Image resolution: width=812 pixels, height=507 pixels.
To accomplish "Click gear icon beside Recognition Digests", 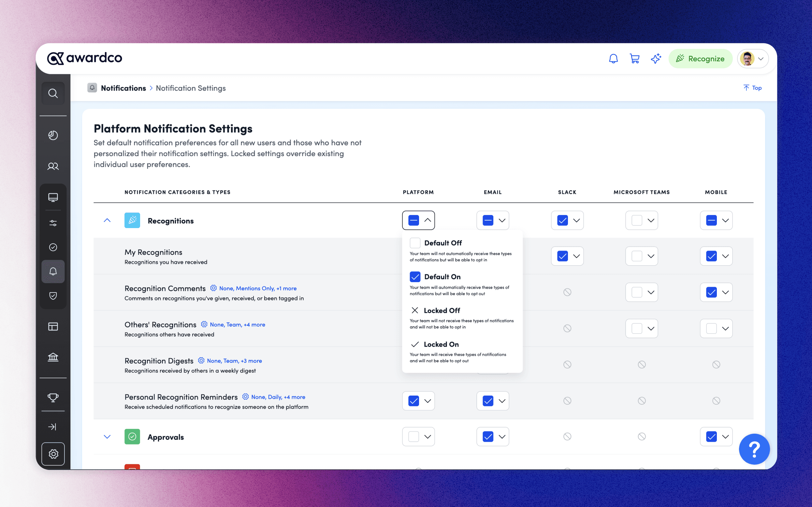I will 201,360.
